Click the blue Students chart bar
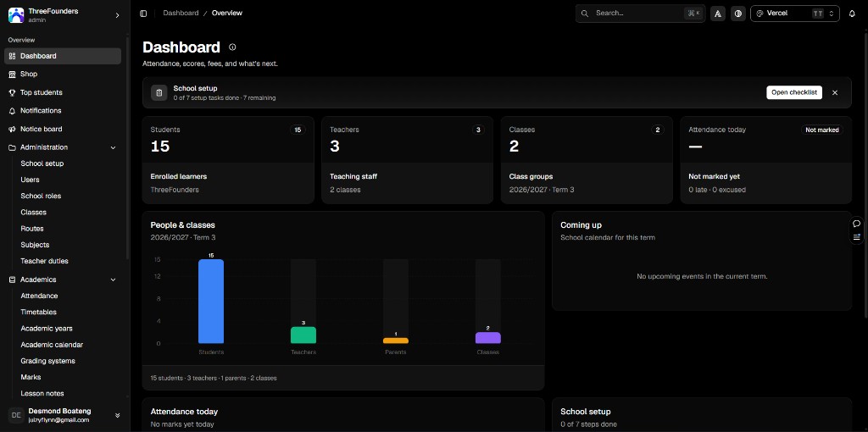The image size is (868, 432). [x=211, y=302]
